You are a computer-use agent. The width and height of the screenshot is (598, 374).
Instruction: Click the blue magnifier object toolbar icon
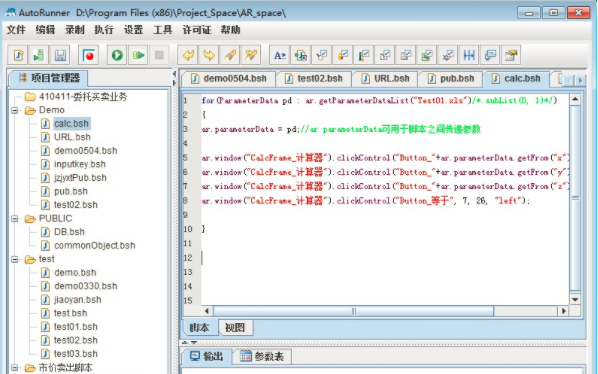301,56
